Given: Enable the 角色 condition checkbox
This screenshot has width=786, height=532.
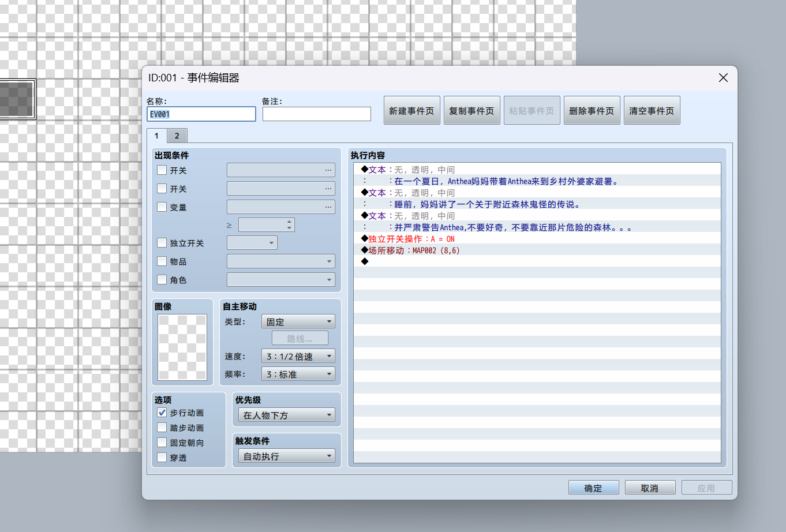Looking at the screenshot, I should click(x=162, y=280).
